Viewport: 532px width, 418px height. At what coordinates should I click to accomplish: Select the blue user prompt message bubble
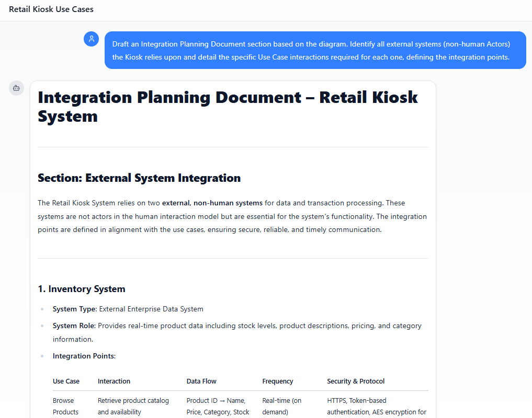[315, 51]
